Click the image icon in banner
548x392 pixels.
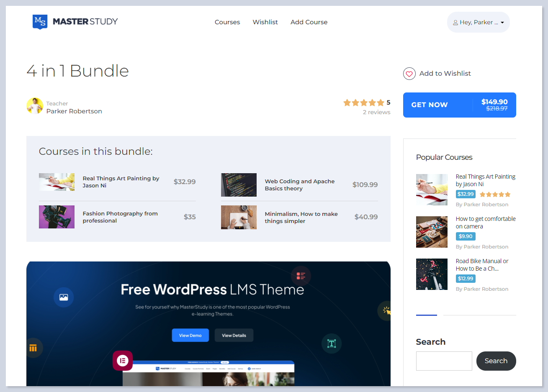[x=64, y=297]
